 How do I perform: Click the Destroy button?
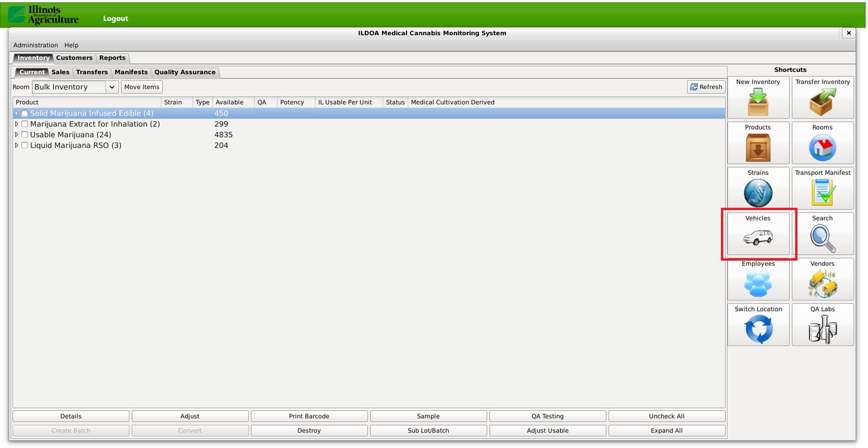pyautogui.click(x=309, y=430)
